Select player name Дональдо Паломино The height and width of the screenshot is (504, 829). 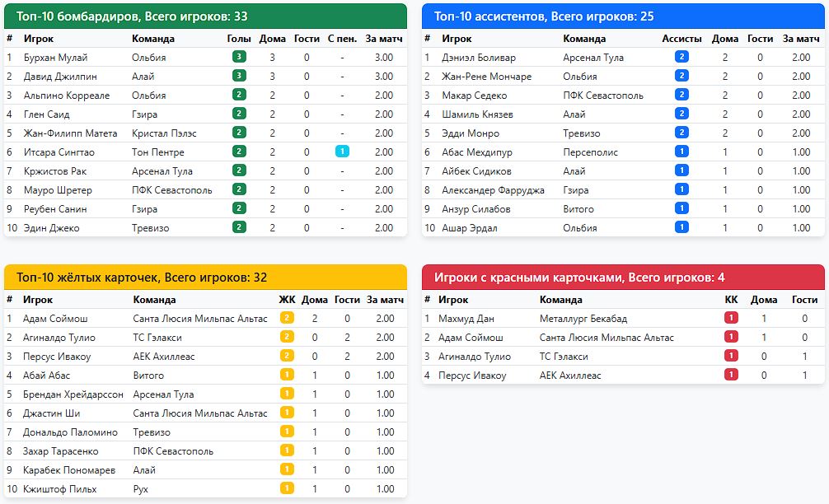(x=70, y=432)
